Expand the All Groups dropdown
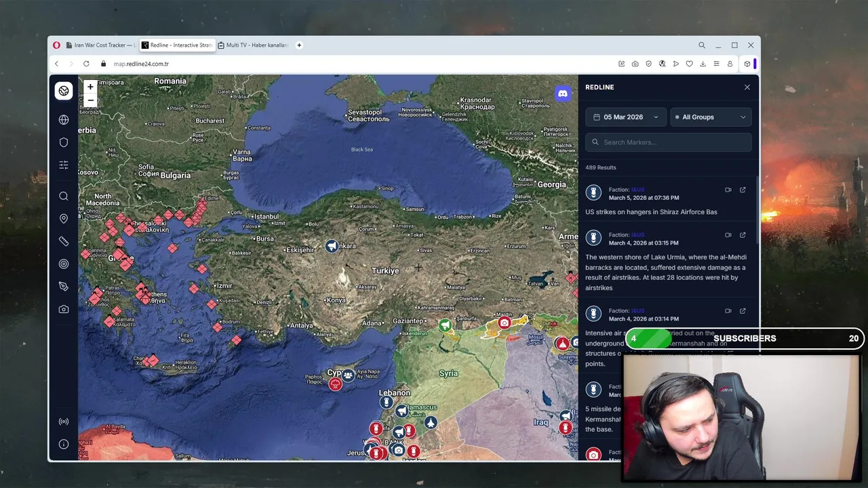The height and width of the screenshot is (488, 868). tap(711, 117)
